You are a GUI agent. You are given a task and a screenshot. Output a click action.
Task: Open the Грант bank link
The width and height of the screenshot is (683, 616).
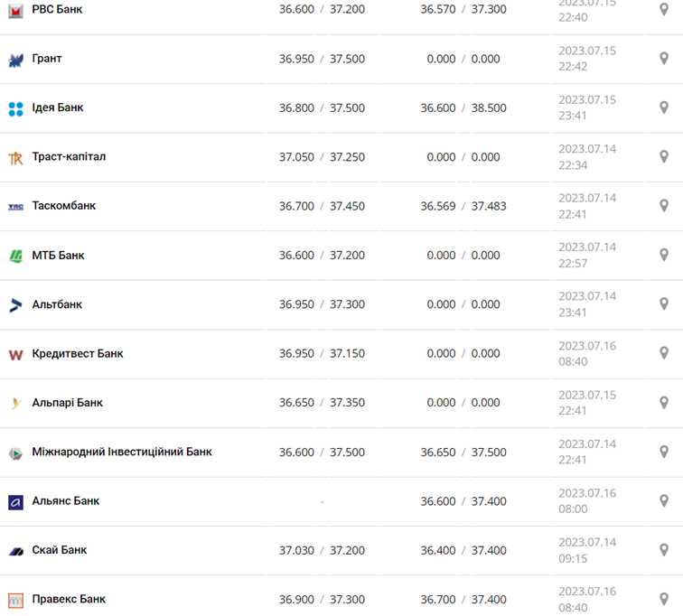(x=47, y=59)
